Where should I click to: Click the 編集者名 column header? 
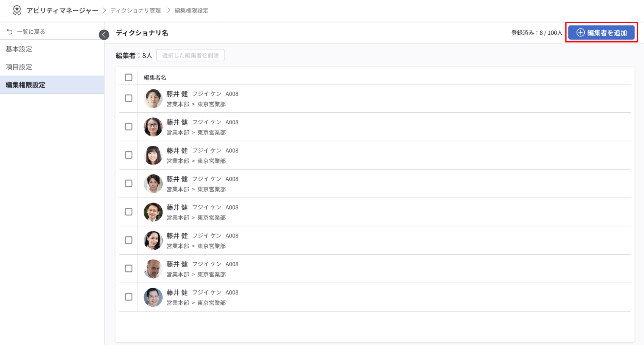[155, 78]
